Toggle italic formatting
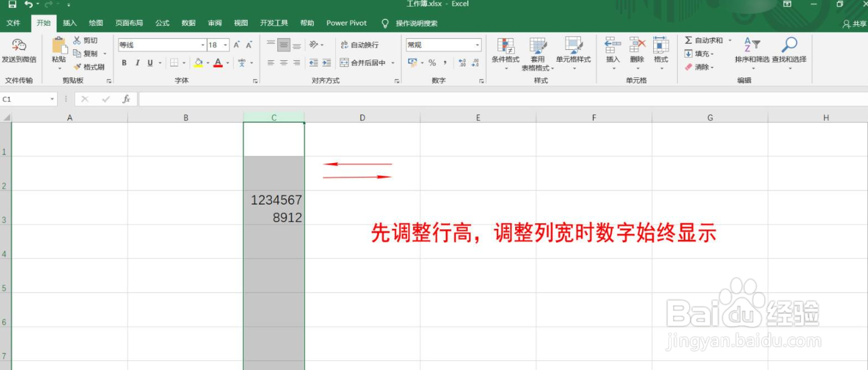 click(x=137, y=62)
